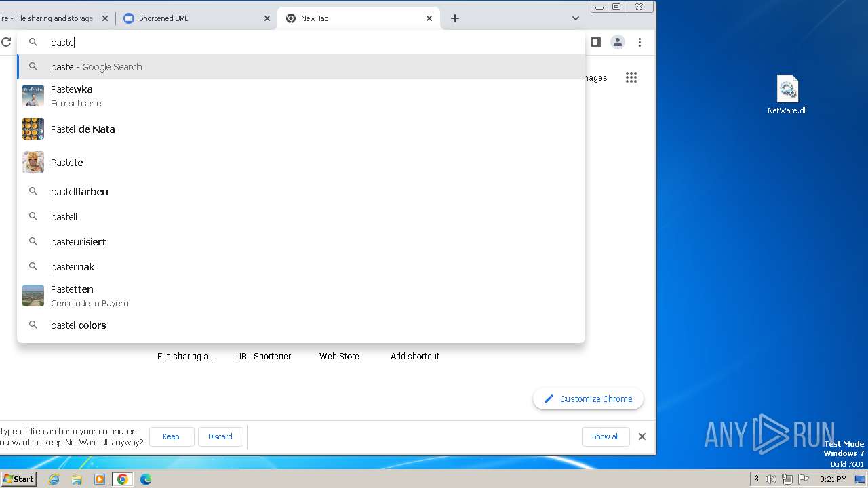
Task: Open Windows Media Player from taskbar
Action: pyautogui.click(x=100, y=479)
